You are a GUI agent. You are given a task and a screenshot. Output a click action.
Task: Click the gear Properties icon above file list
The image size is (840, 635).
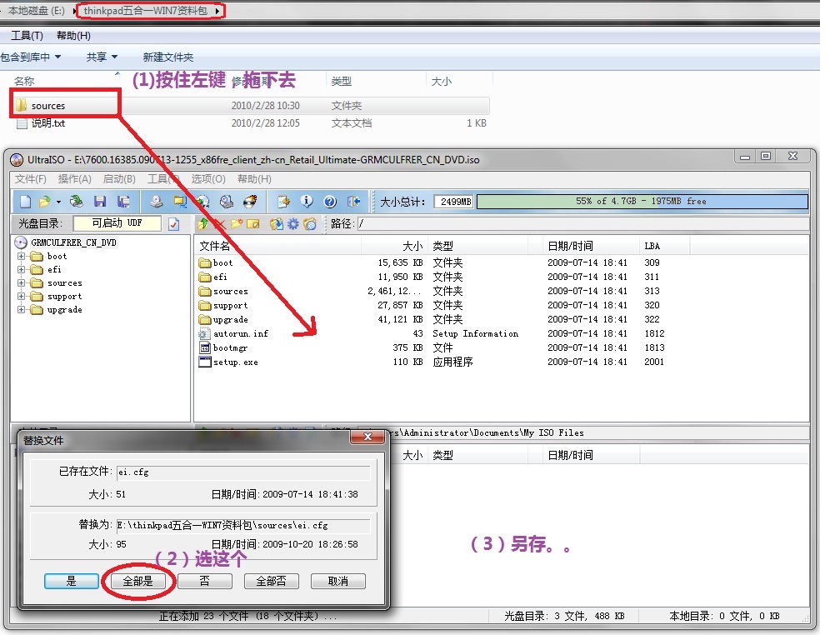coord(293,224)
